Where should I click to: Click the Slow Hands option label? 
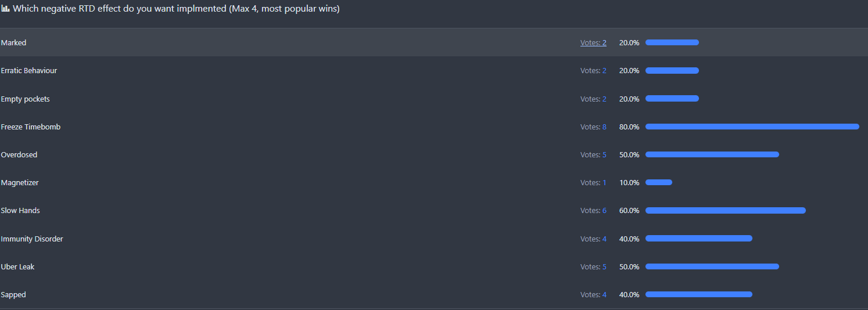pyautogui.click(x=20, y=211)
